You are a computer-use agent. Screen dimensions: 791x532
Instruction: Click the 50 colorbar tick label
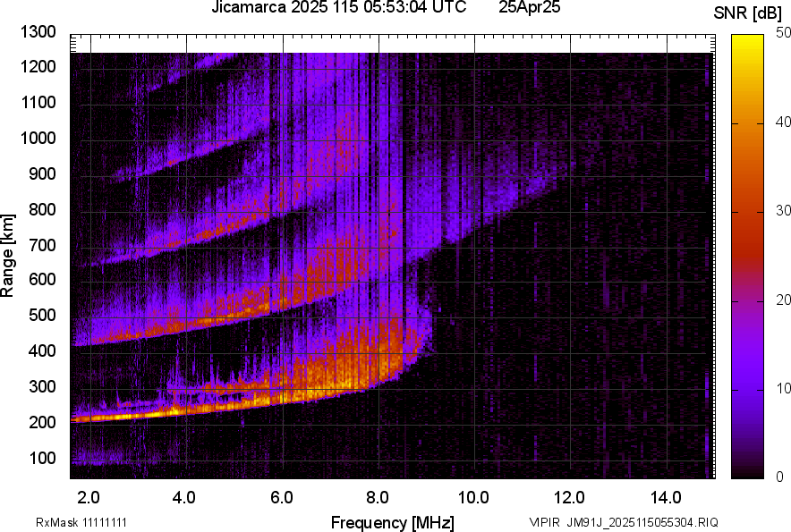point(783,33)
